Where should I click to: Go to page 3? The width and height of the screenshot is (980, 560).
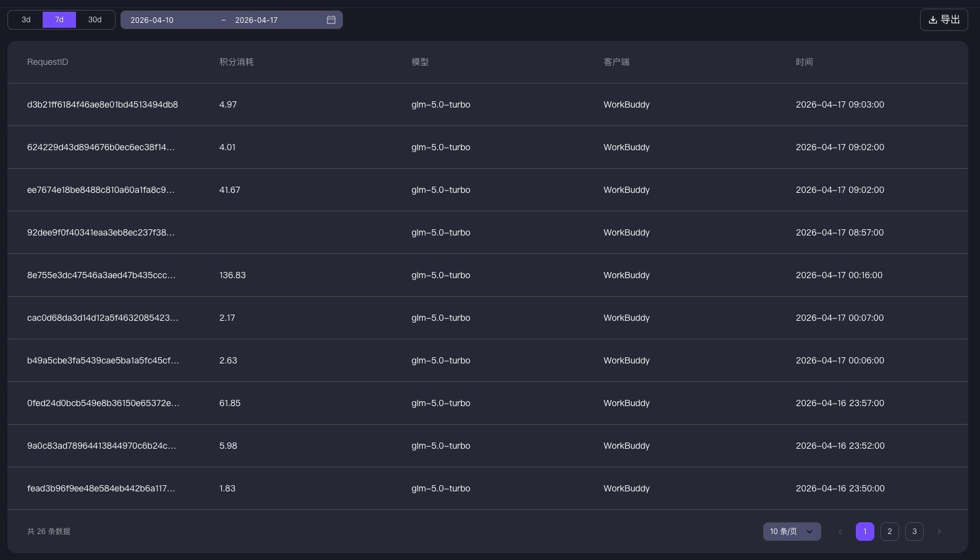pyautogui.click(x=915, y=532)
